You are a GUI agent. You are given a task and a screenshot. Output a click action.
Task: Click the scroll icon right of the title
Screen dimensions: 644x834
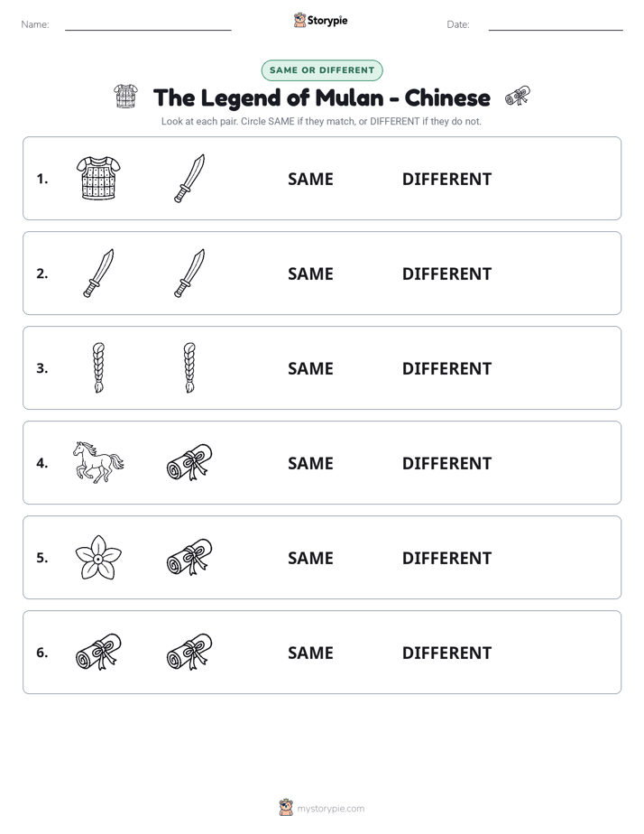pos(517,96)
